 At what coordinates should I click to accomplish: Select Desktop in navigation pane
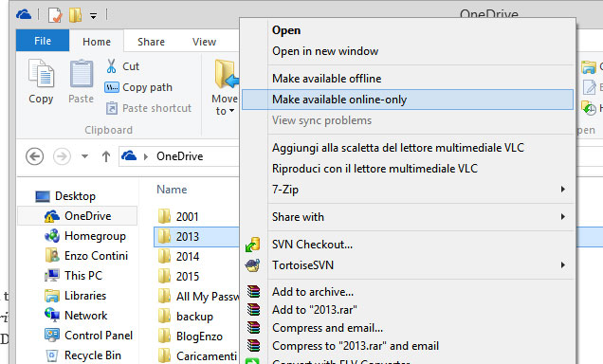click(65, 196)
